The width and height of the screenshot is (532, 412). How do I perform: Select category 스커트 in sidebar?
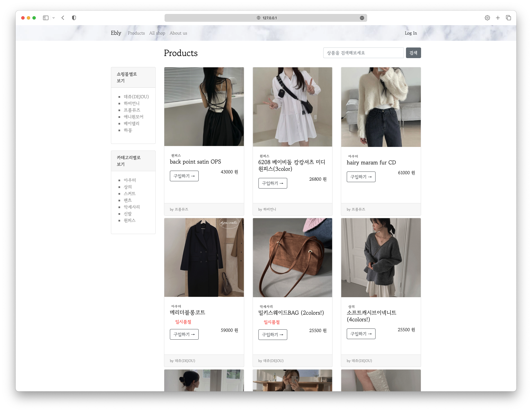[x=130, y=194]
